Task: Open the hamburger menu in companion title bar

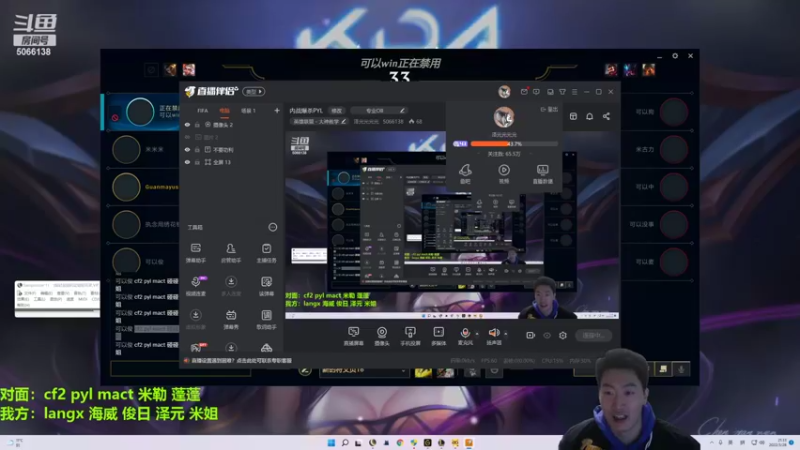Action: click(574, 92)
